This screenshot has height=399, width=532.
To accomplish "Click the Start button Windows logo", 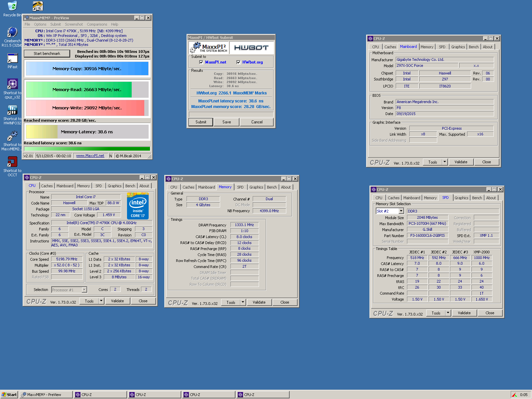I will click(x=4, y=395).
